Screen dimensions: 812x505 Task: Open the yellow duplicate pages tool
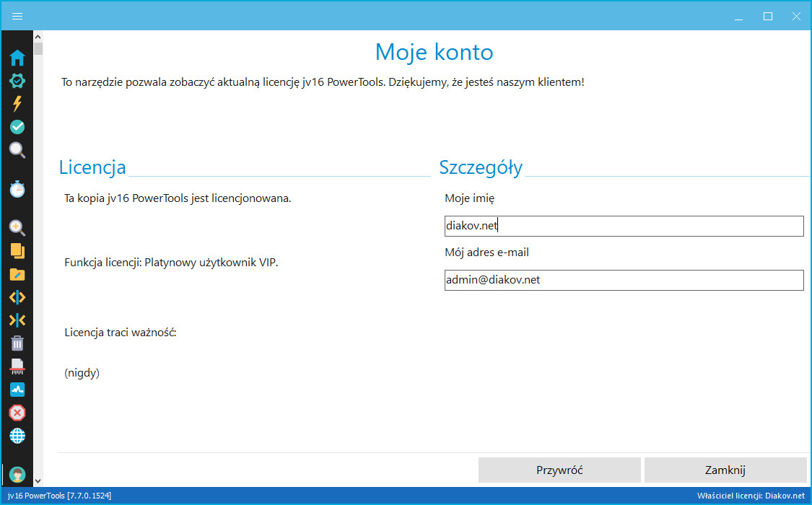pyautogui.click(x=17, y=251)
